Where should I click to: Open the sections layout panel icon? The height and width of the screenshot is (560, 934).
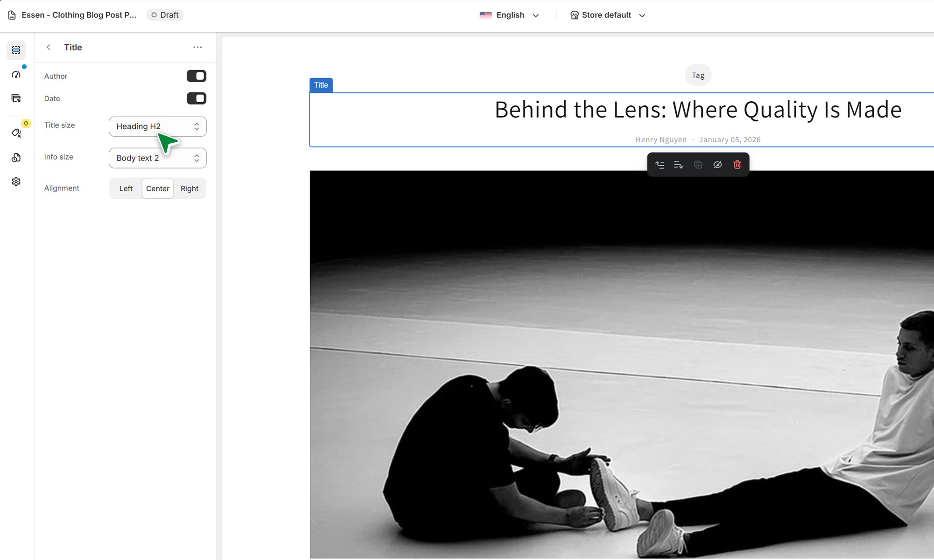(16, 50)
